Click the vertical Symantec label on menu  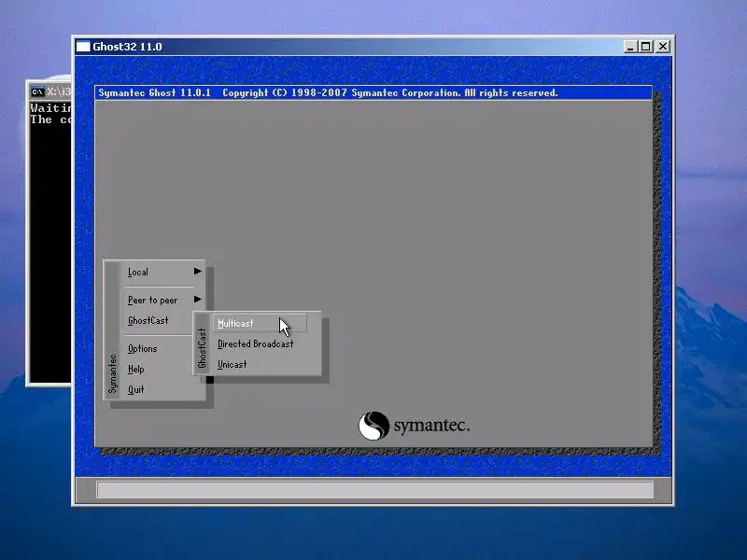tap(112, 374)
